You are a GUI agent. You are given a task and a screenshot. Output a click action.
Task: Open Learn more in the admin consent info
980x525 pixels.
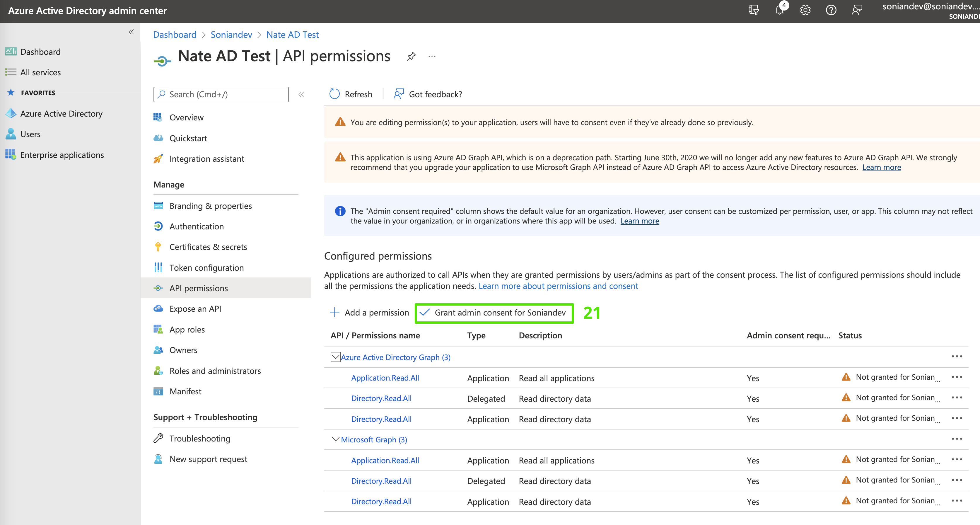639,221
